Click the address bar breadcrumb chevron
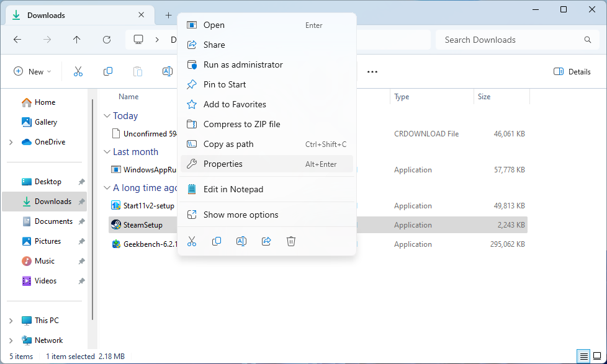This screenshot has width=607, height=364. pyautogui.click(x=157, y=40)
